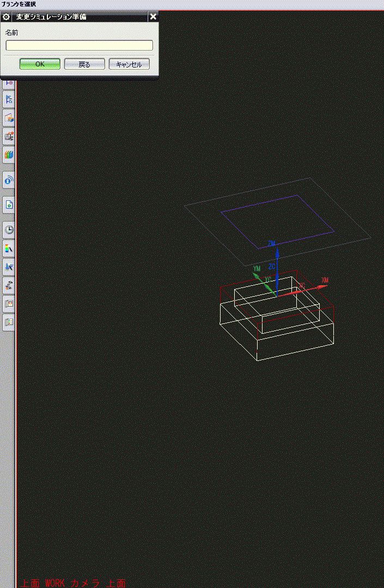Open the rainbow System Materials tab
This screenshot has height=588, width=384.
coord(9,248)
